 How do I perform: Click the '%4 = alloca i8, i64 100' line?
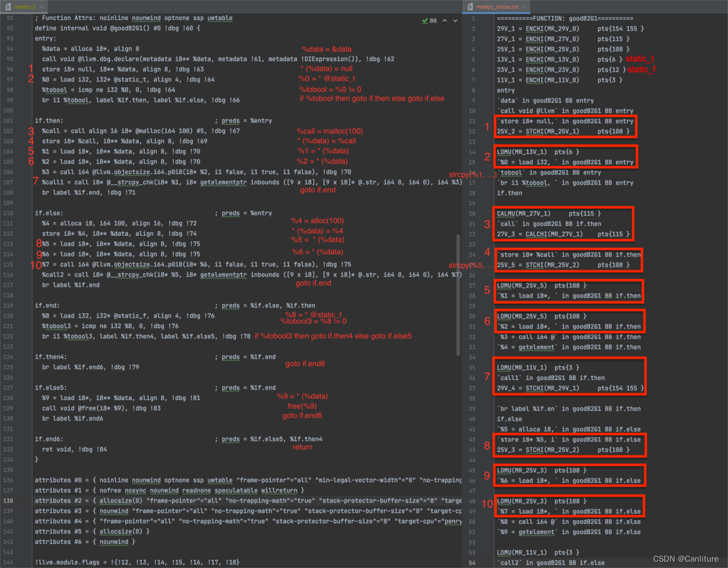[x=119, y=224]
